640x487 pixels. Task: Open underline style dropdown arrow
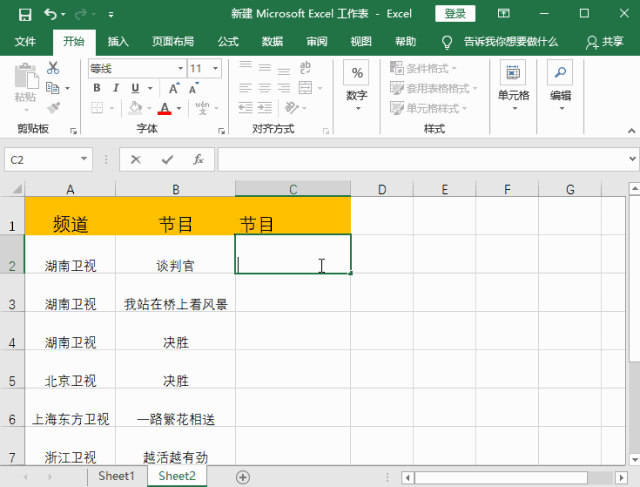150,88
